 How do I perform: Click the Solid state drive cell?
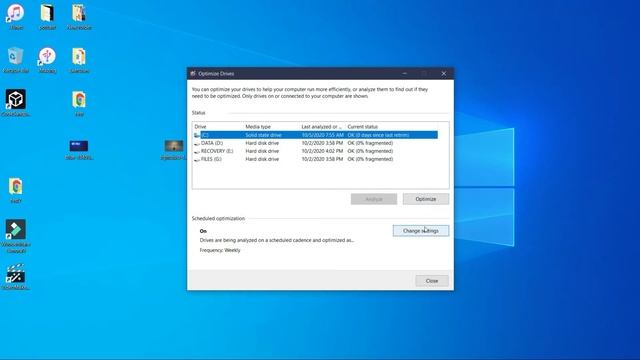[x=263, y=135]
